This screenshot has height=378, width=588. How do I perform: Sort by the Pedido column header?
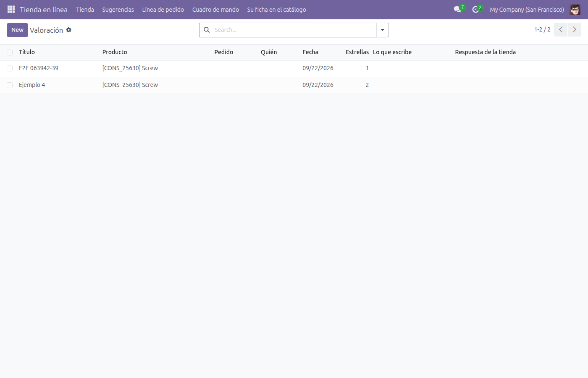coord(224,52)
